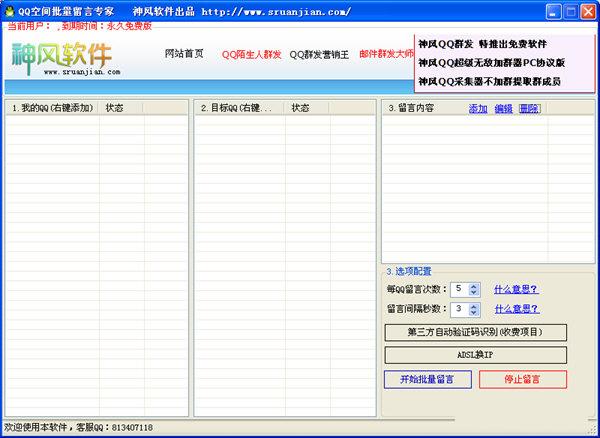This screenshot has width=600, height=438.
Task: Open 什么意思? link beside 每QQ留言次数
Action: click(x=516, y=289)
